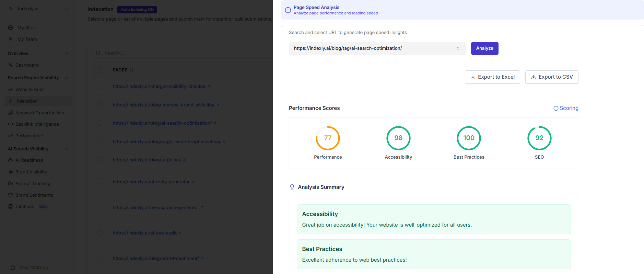Click the globe icon beside My Sites
Image resolution: width=644 pixels, height=274 pixels.
[11, 28]
